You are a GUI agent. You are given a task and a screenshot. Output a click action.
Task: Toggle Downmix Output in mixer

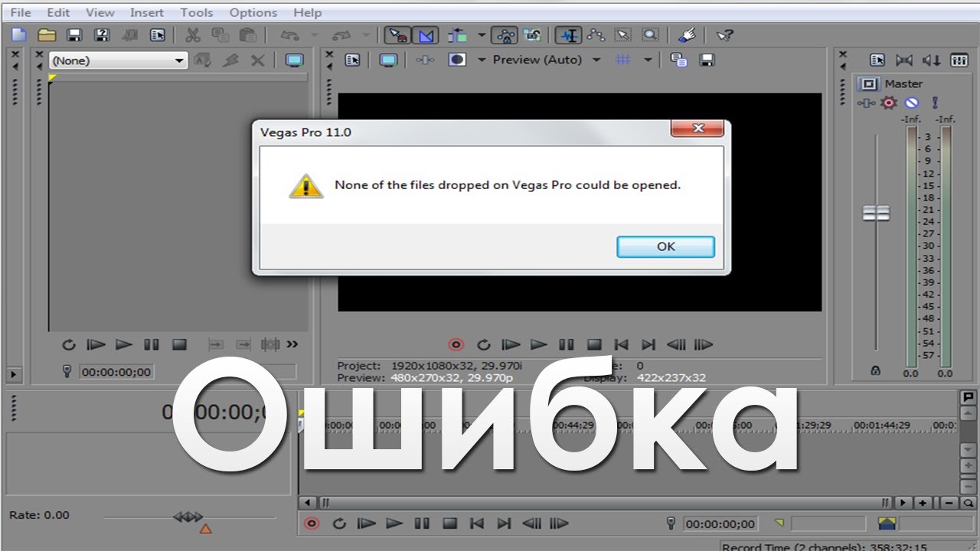coord(904,60)
